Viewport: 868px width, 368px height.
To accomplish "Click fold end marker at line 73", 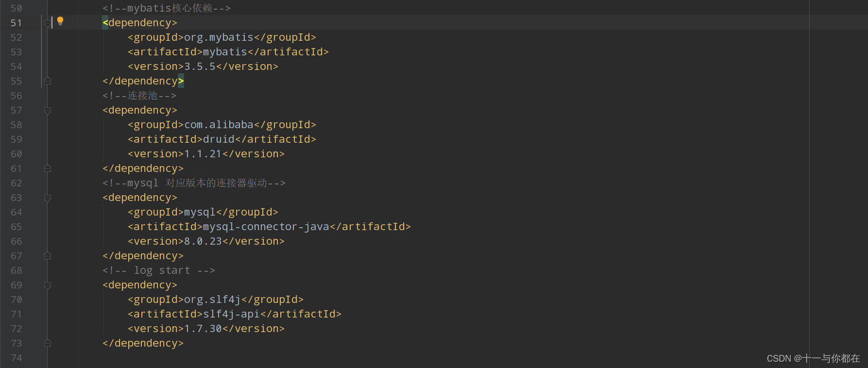I will (48, 343).
